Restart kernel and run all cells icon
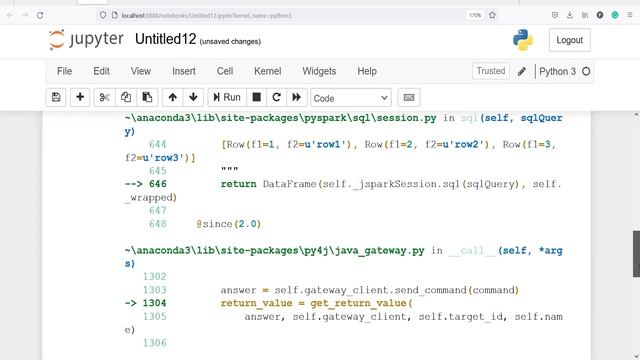 pyautogui.click(x=297, y=98)
